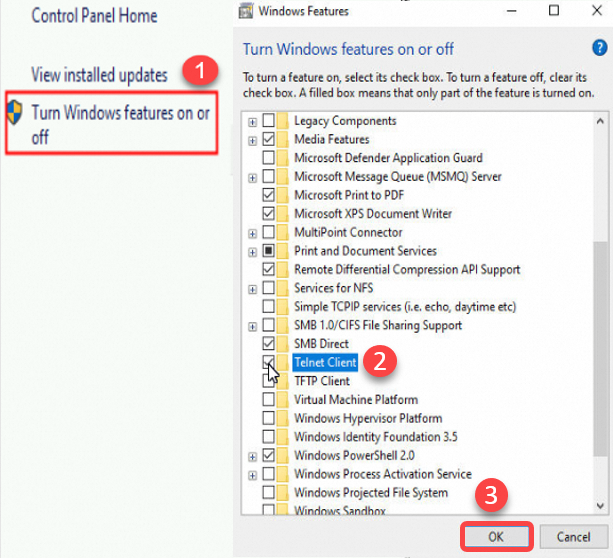Select the TFTP Client row label
The image size is (613, 558).
click(322, 381)
